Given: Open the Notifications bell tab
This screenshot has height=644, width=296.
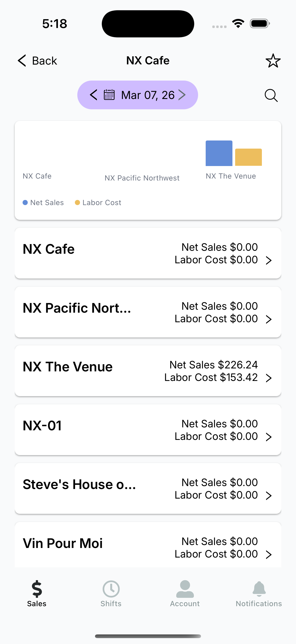Looking at the screenshot, I should pyautogui.click(x=259, y=593).
